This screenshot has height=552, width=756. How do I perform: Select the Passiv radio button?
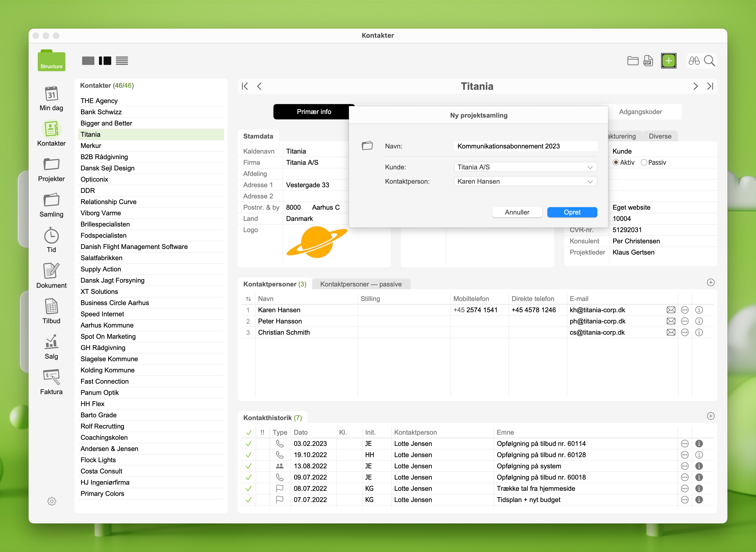(x=644, y=162)
